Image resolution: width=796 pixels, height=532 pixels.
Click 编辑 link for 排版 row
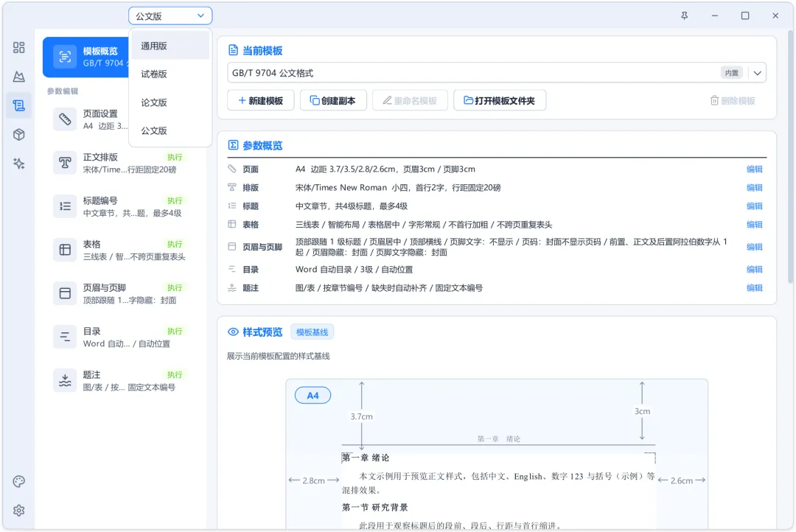pos(755,188)
